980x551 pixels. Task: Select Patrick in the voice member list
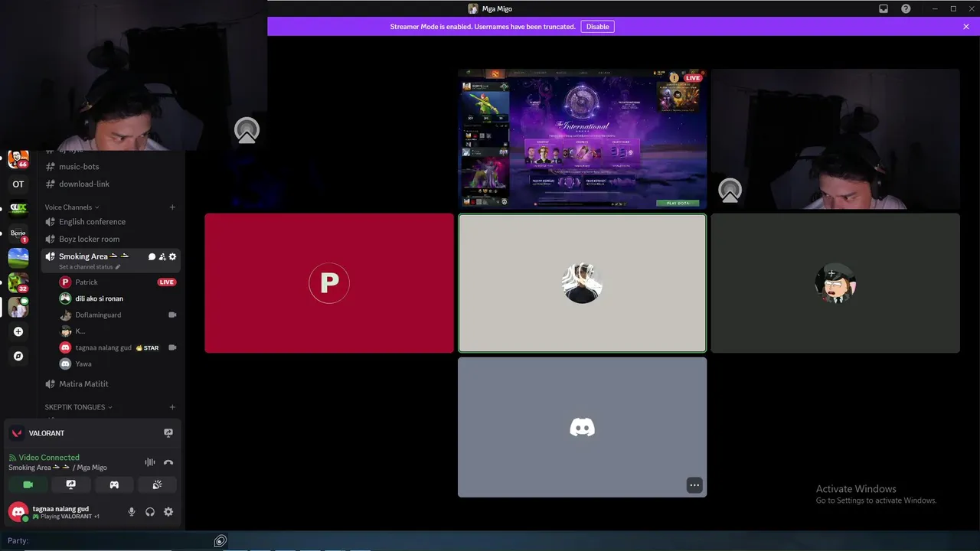[87, 282]
